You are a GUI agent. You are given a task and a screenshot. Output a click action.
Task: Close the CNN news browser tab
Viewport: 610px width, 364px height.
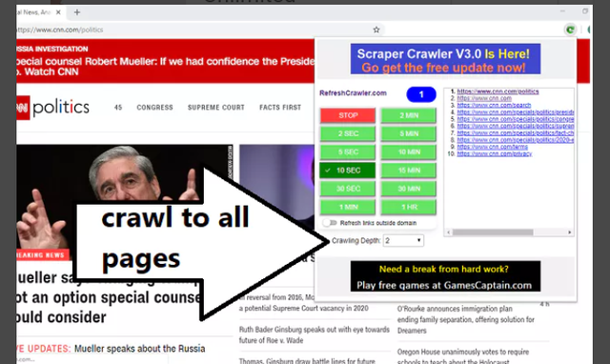tap(58, 12)
